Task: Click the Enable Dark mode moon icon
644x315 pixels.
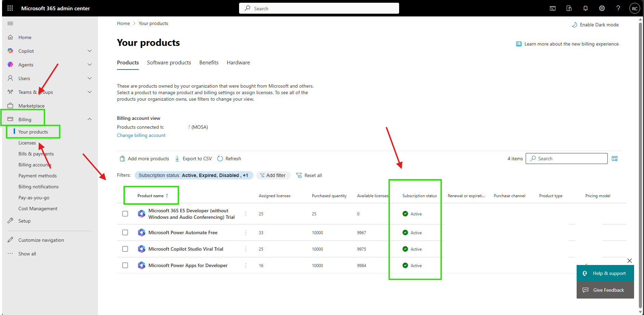Action: pyautogui.click(x=575, y=25)
